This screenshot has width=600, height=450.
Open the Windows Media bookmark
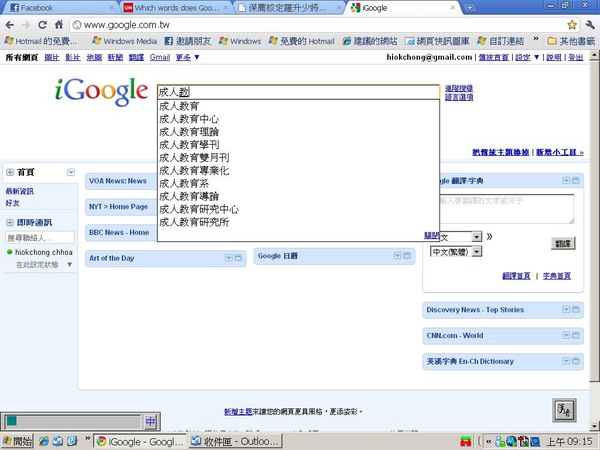125,41
